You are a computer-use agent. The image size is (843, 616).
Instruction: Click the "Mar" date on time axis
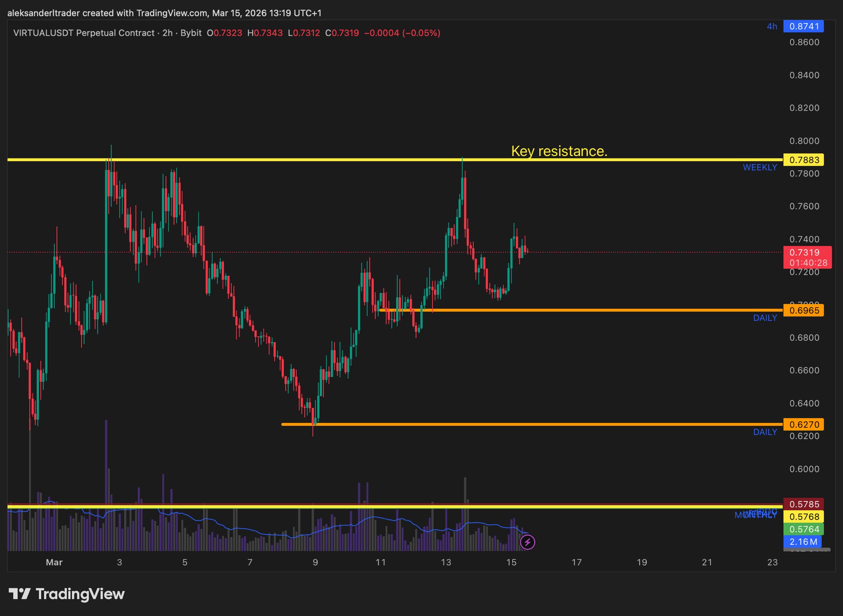pos(54,562)
